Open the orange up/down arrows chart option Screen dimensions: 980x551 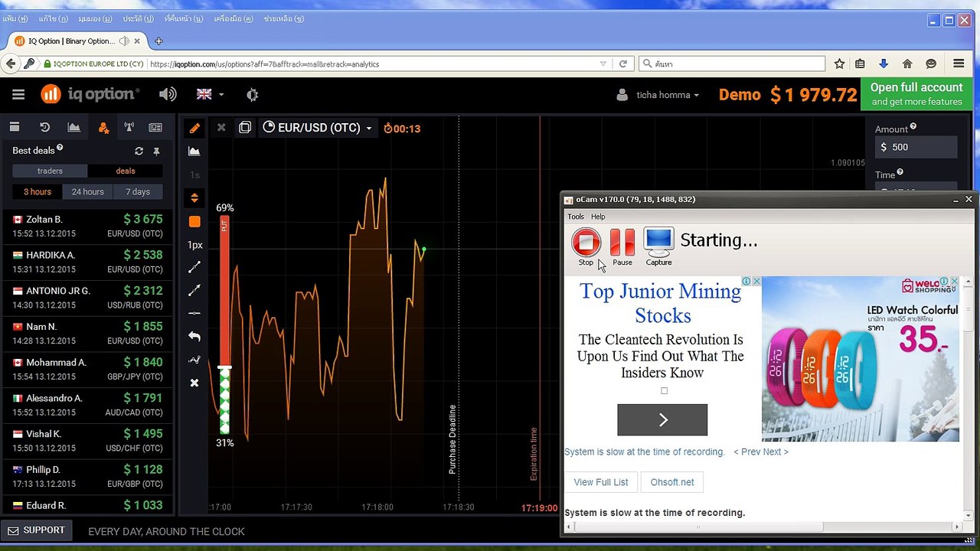[194, 198]
